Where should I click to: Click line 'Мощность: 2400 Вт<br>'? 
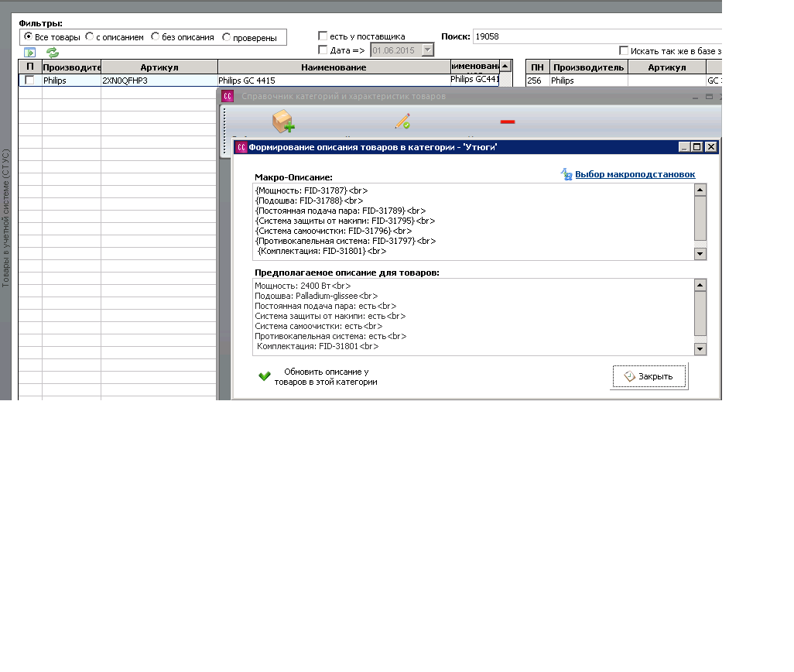(x=303, y=286)
